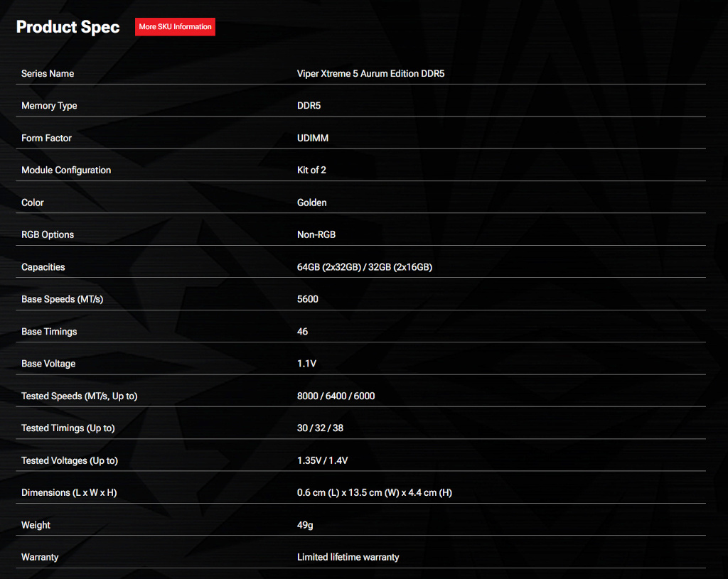Click the Kit of 2 value
728x579 pixels.
pos(311,171)
